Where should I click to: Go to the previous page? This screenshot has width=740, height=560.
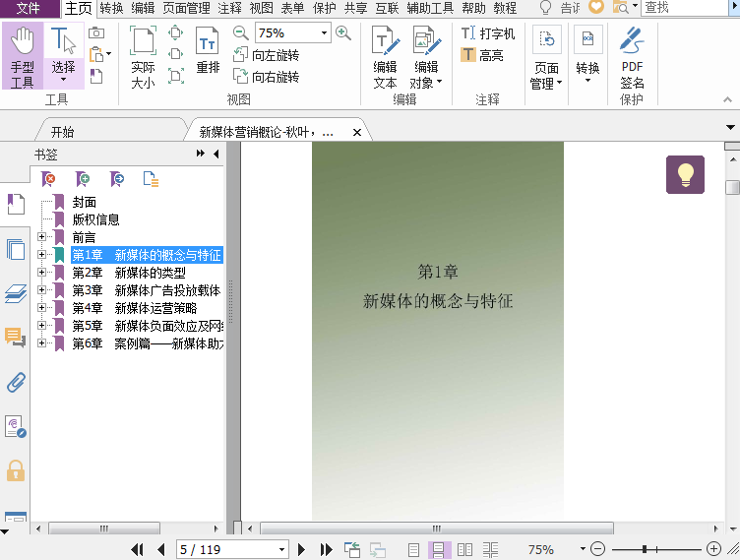[161, 549]
